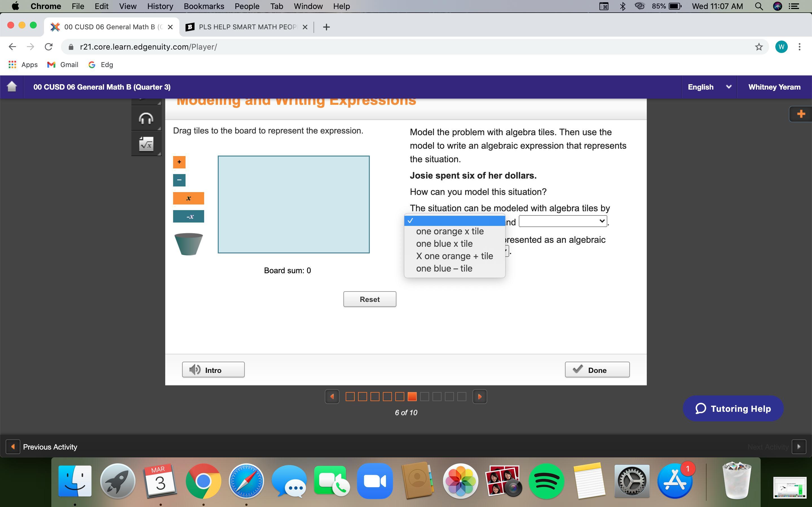Pick the orange x tile
This screenshot has height=507, width=812.
(188, 198)
